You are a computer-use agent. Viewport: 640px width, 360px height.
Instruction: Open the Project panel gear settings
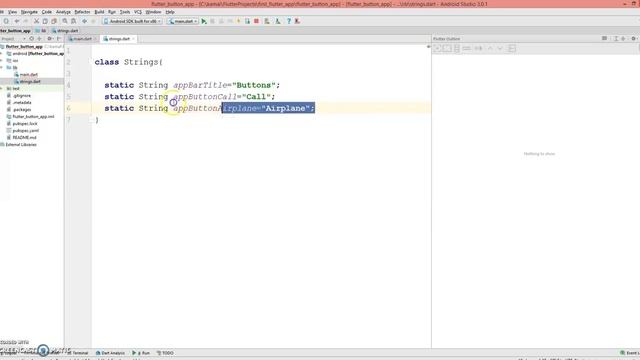point(50,39)
